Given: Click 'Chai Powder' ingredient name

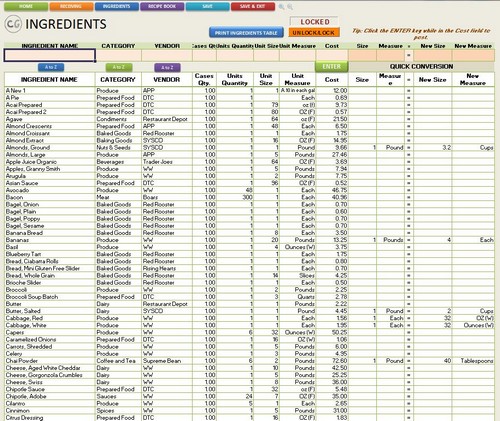Looking at the screenshot, I should [22, 361].
